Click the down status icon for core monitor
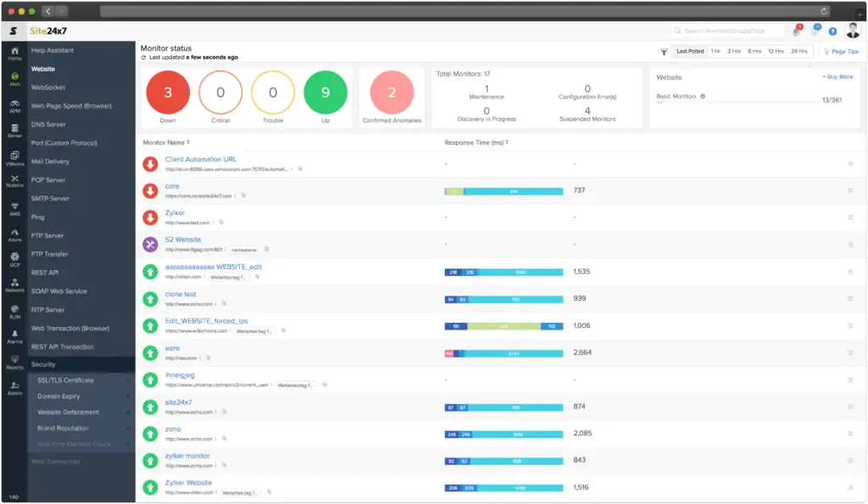 tap(150, 191)
